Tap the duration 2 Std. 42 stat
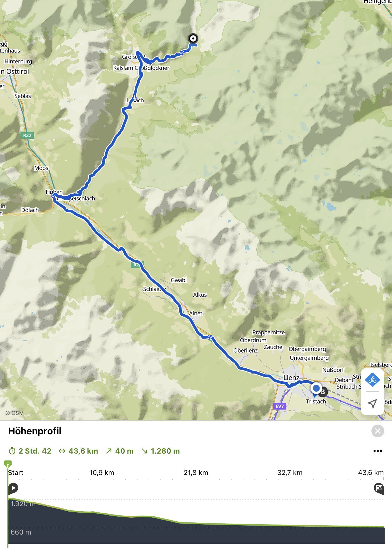This screenshot has height=548, width=392. [x=30, y=451]
